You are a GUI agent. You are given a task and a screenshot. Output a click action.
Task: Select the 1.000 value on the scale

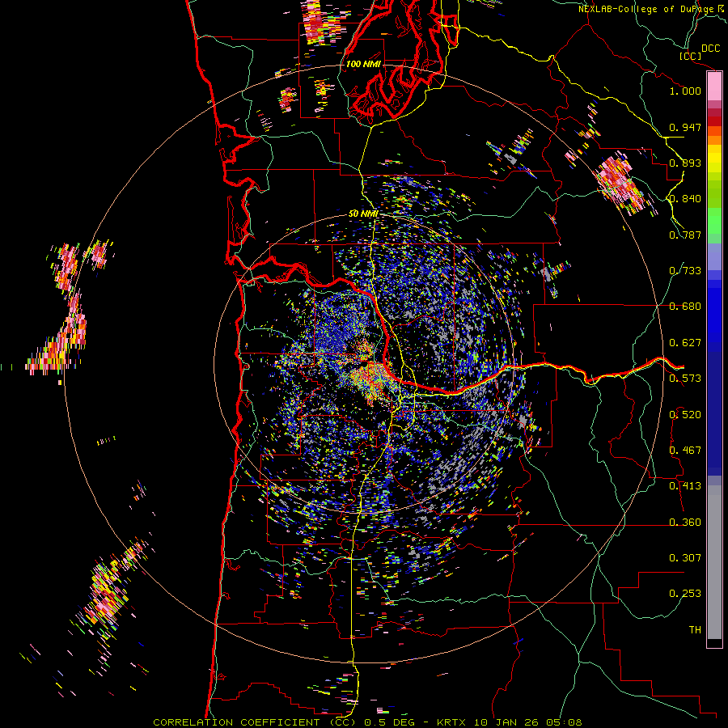tap(685, 91)
